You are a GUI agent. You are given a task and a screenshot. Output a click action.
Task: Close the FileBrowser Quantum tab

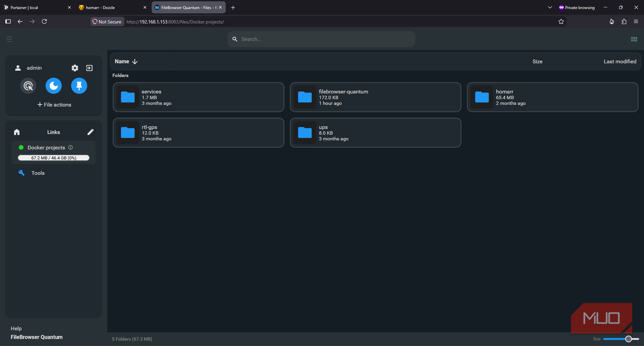pyautogui.click(x=220, y=7)
